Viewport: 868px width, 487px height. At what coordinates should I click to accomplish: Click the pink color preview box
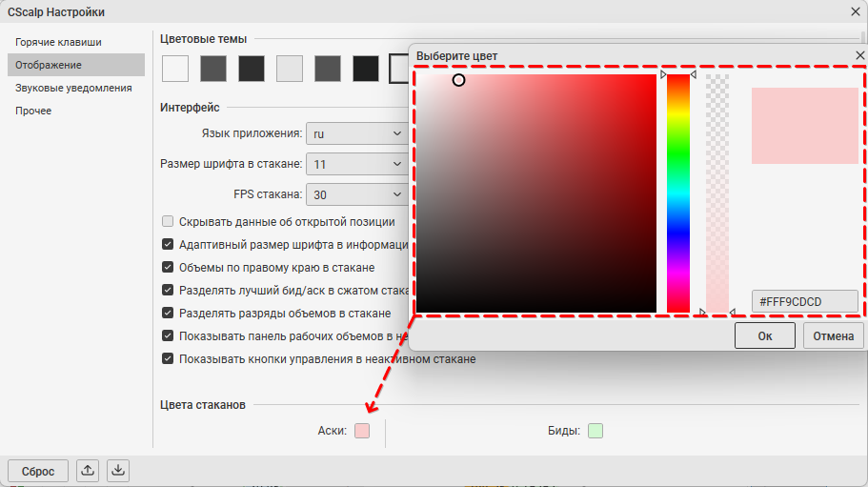(x=805, y=126)
